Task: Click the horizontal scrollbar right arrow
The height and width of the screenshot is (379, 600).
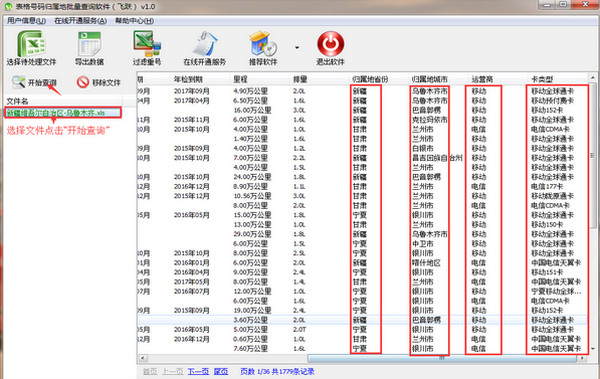Action: 583,358
